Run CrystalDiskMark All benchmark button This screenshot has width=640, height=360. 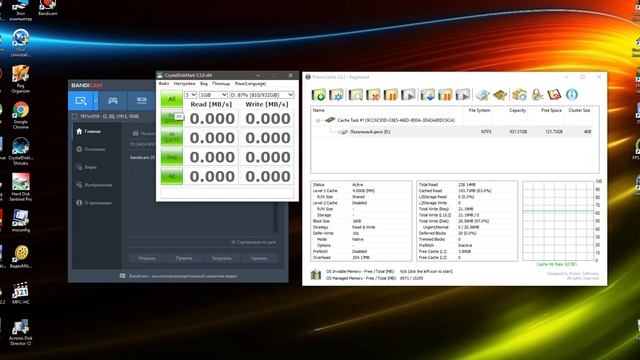(x=171, y=99)
